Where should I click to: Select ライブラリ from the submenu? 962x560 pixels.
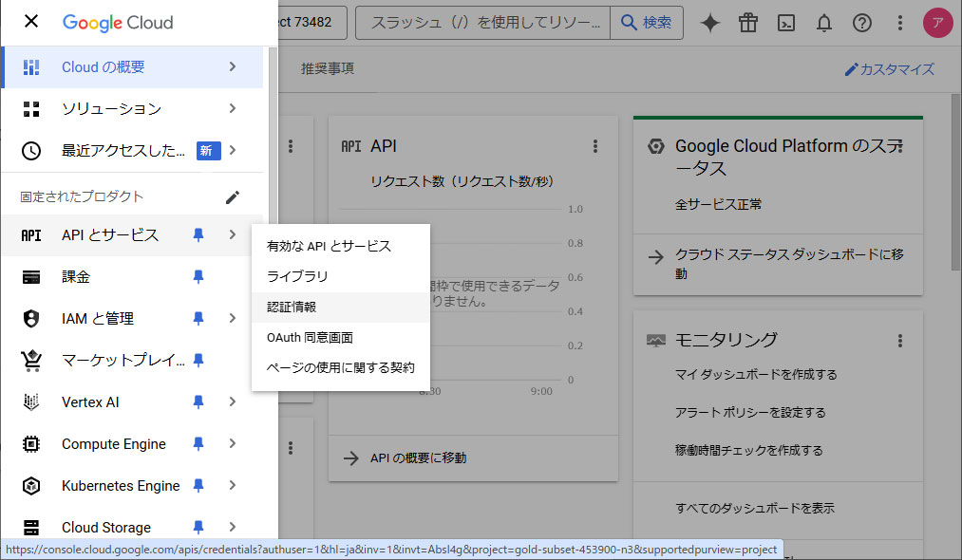click(x=341, y=276)
